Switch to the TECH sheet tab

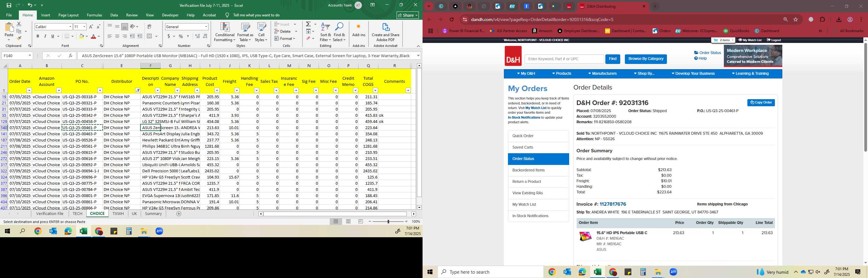click(x=77, y=214)
